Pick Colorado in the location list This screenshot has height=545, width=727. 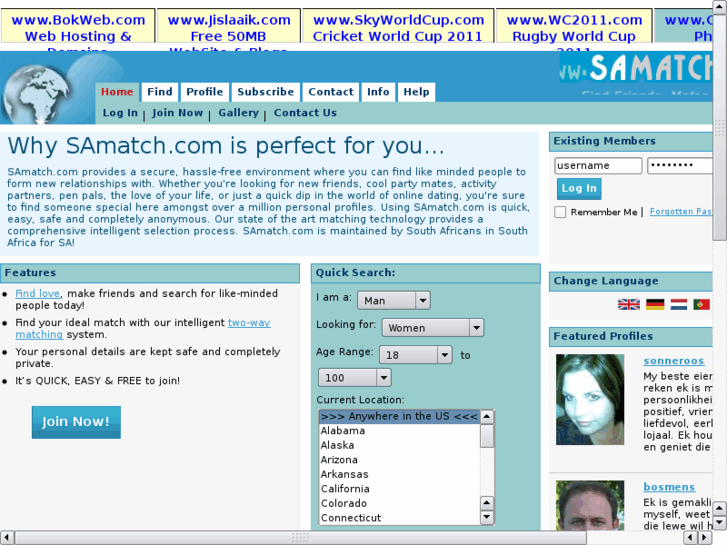tap(399, 503)
